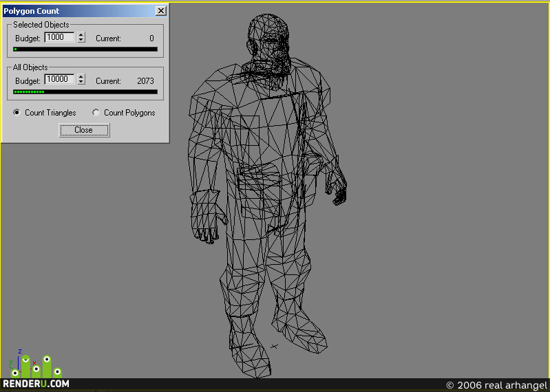
Task: Click the wireframe character's head
Action: [268, 42]
